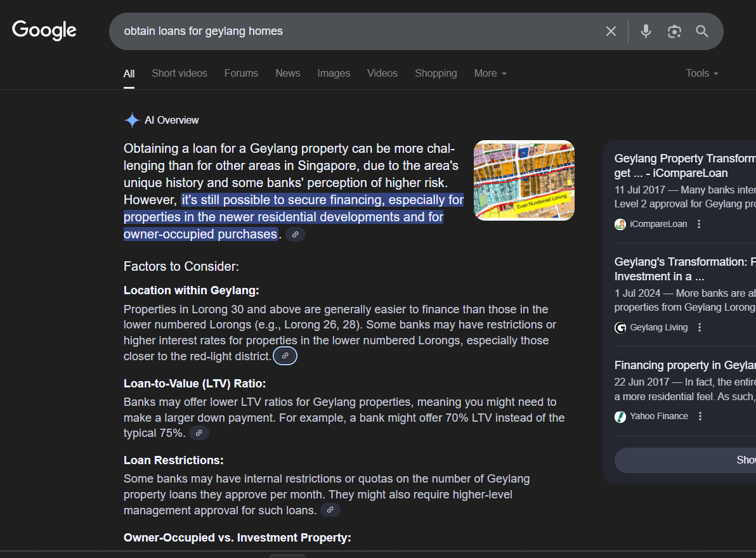
Task: Open three-dot menu beside Geylang Living source
Action: point(700,327)
